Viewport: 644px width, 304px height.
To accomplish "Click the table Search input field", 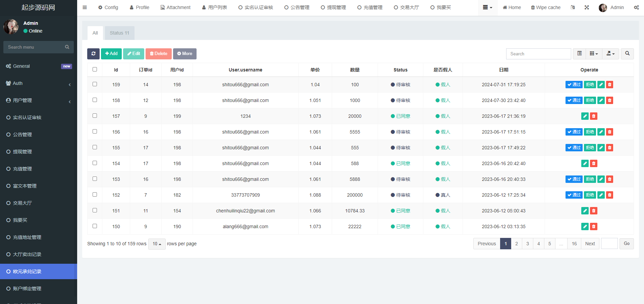I will click(538, 54).
